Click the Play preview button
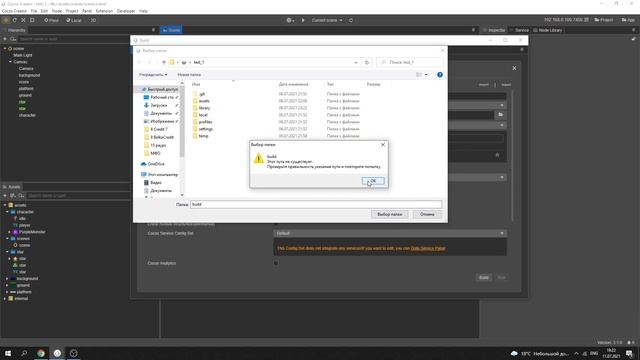 tap(303, 20)
